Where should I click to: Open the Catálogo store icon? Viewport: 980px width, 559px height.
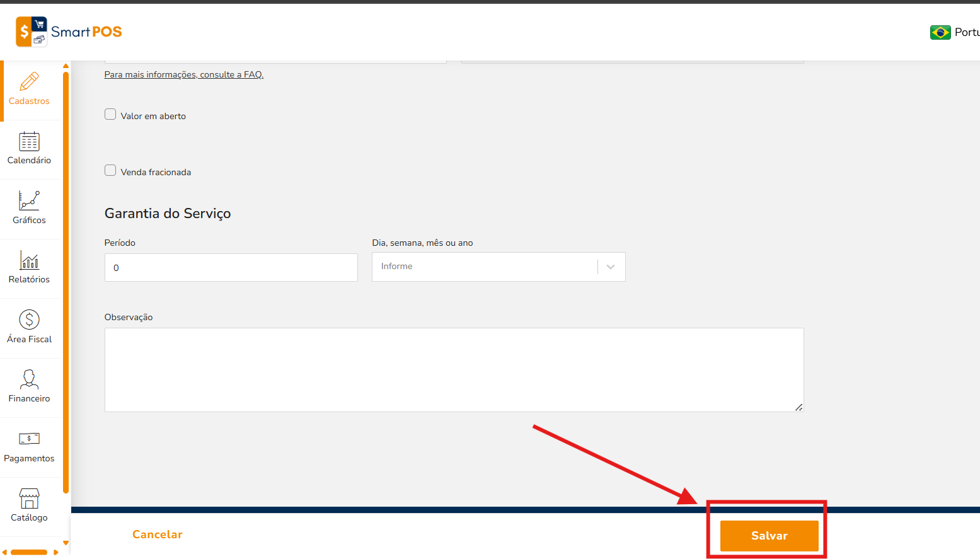29,498
